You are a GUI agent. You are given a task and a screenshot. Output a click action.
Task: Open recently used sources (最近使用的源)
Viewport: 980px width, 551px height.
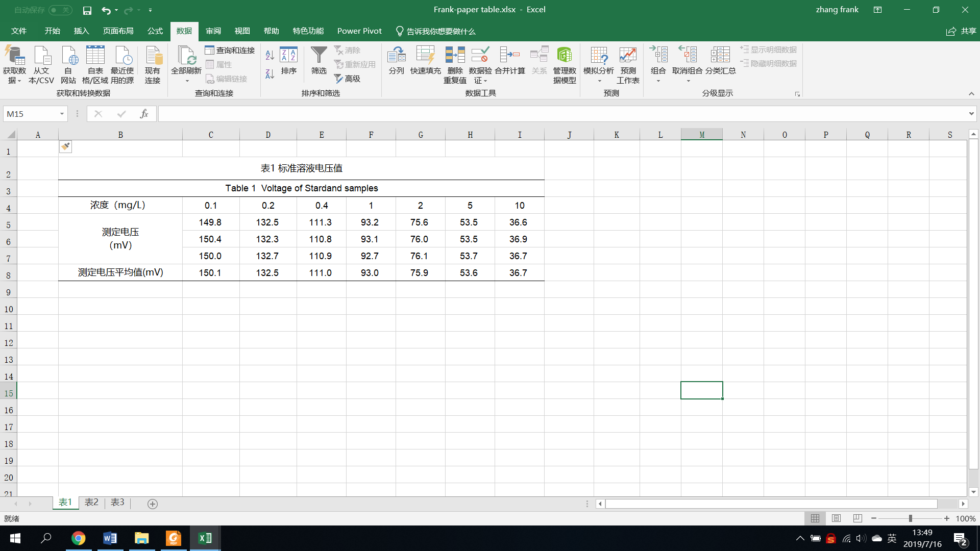point(122,65)
